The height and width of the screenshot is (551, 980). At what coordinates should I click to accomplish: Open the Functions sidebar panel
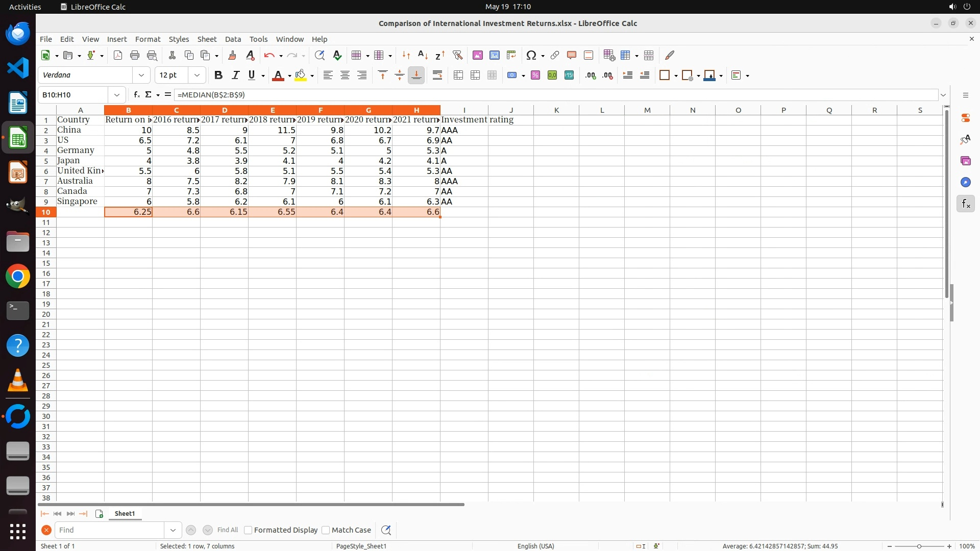965,204
